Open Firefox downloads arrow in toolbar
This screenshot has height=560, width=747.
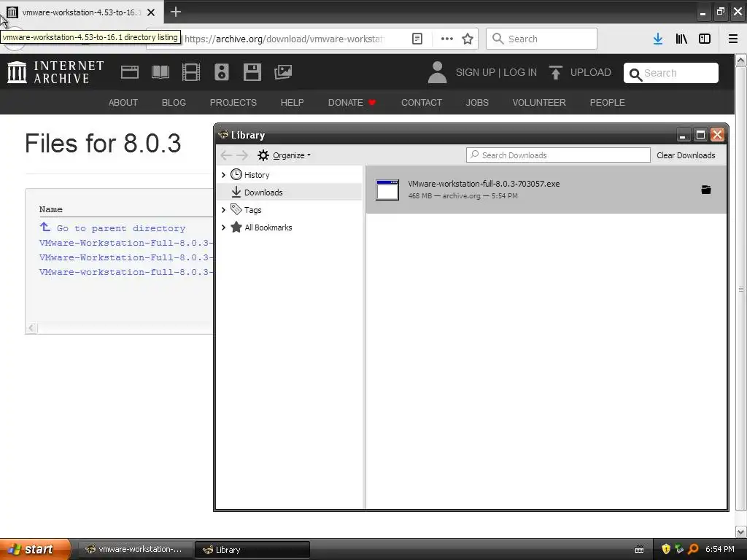click(658, 39)
